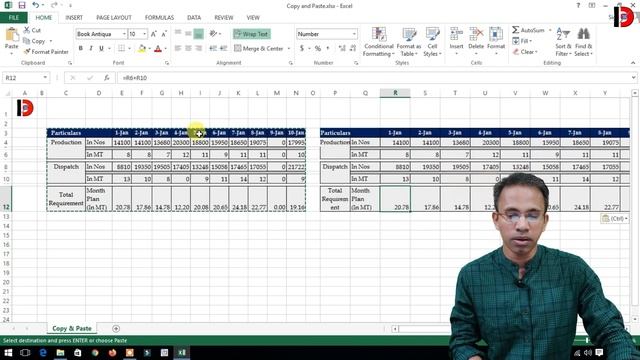Click Insert Function fx button
The image size is (640, 360).
pyautogui.click(x=107, y=78)
